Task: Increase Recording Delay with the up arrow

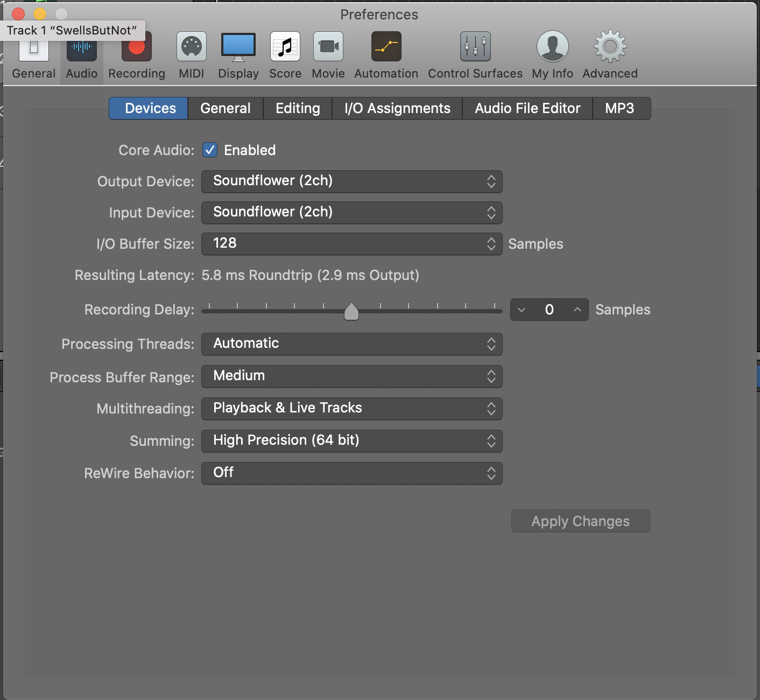Action: (x=578, y=310)
